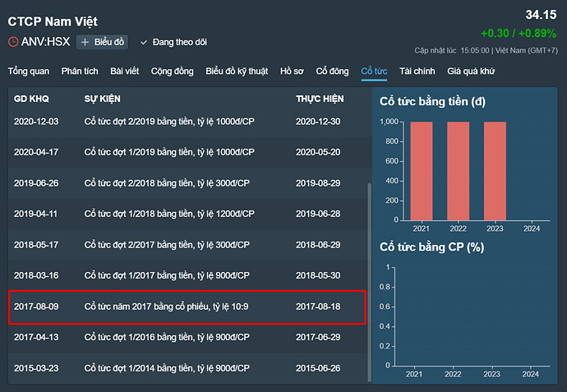567x392 pixels.
Task: Click event Cổ tức đợt 2/2017 bằng tiền
Action: [x=167, y=245]
